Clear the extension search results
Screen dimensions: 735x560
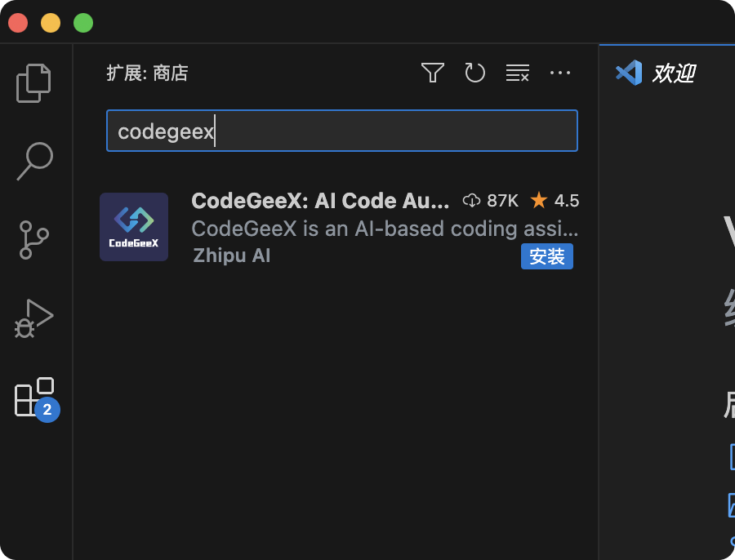pos(517,73)
